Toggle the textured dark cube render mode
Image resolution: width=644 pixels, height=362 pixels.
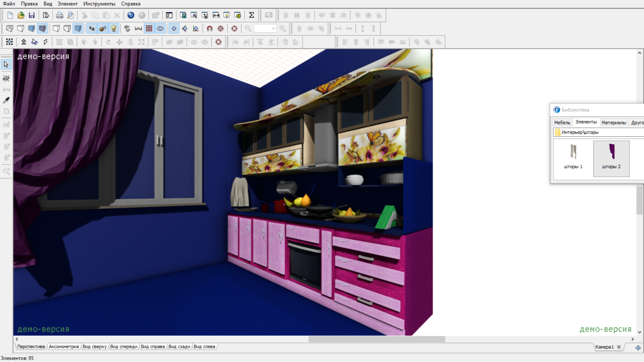pyautogui.click(x=42, y=28)
